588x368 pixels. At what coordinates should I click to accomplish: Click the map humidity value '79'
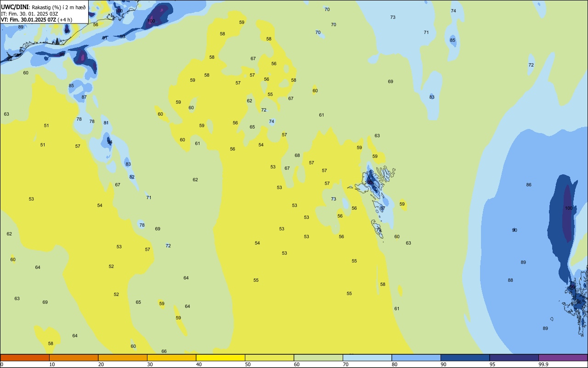coord(379,230)
